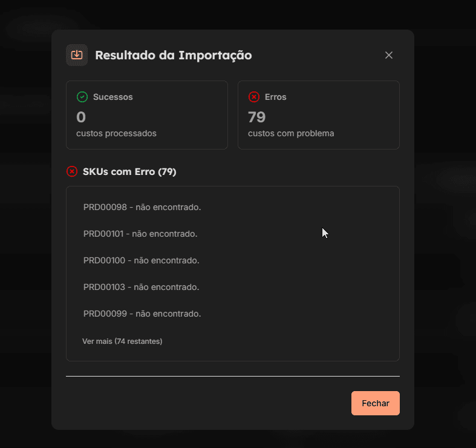Expand list with Ver mais (74 restantes)
The height and width of the screenshot is (448, 476).
tap(122, 341)
